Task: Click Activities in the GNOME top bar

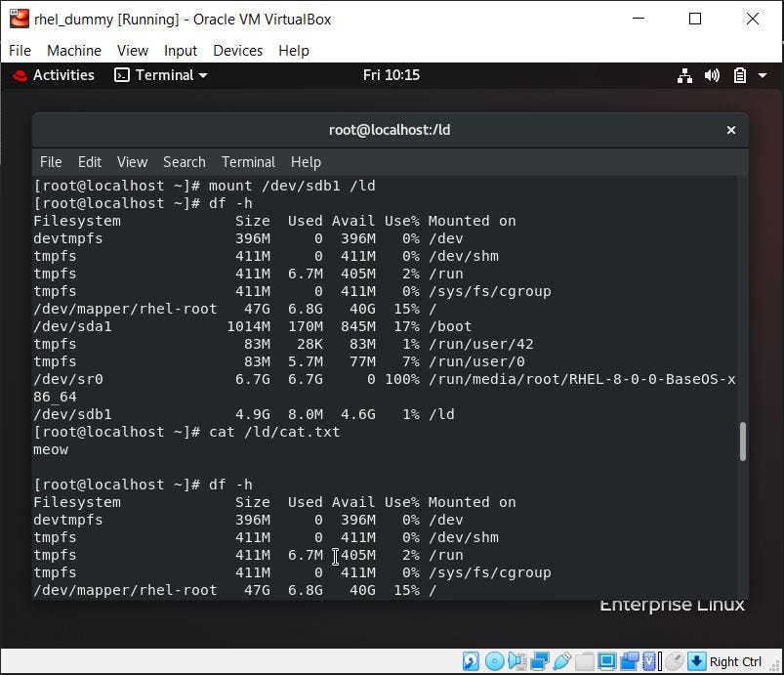Action: 63,75
